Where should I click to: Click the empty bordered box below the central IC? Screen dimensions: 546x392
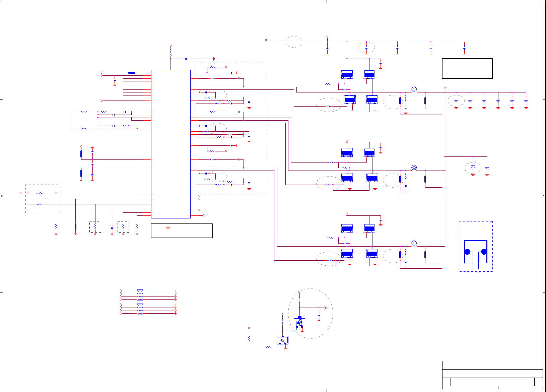coord(182,231)
